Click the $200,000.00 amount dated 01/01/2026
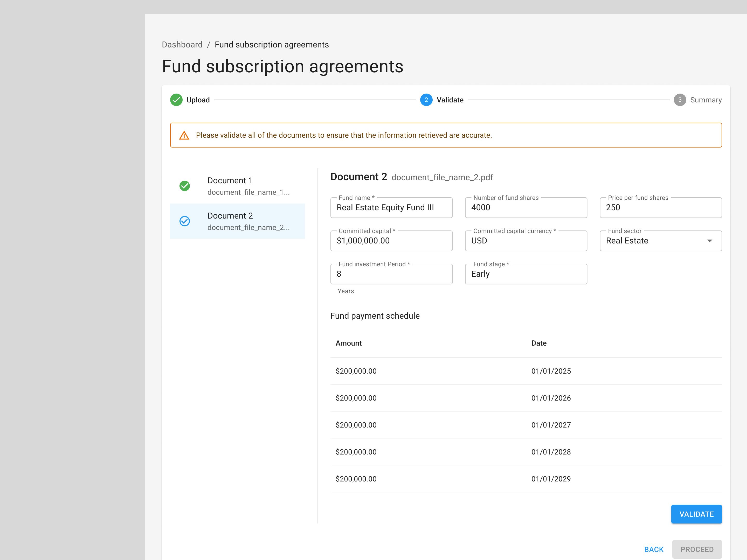 tap(356, 398)
